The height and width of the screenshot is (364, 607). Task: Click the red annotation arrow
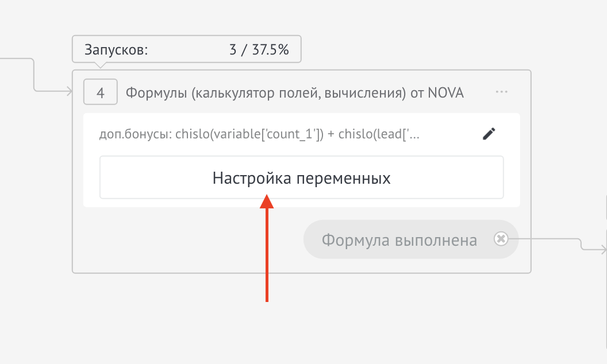[267, 247]
